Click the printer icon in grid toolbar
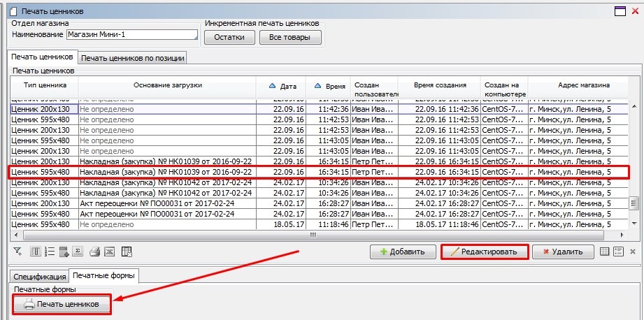This screenshot has height=320, width=644. (x=95, y=252)
